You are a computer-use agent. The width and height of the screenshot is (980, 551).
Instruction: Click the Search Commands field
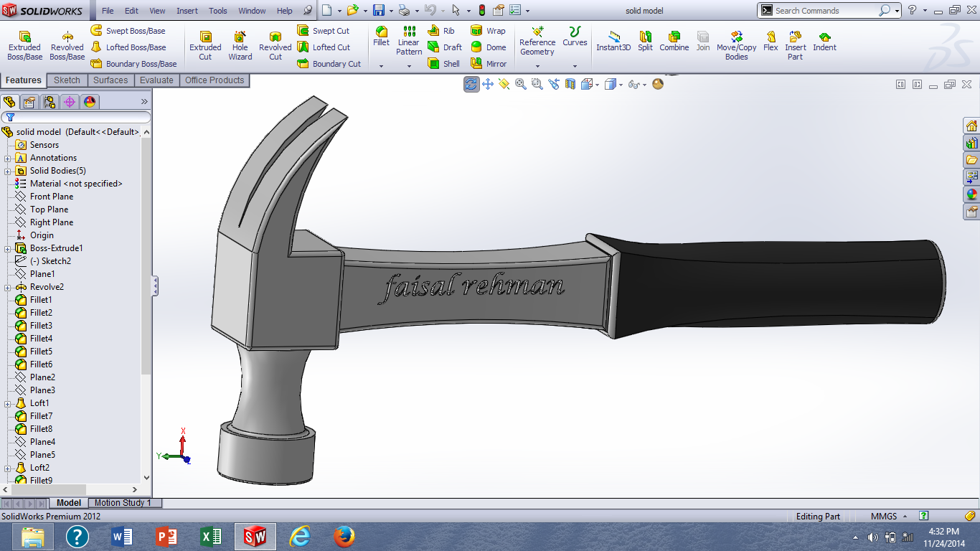point(826,11)
